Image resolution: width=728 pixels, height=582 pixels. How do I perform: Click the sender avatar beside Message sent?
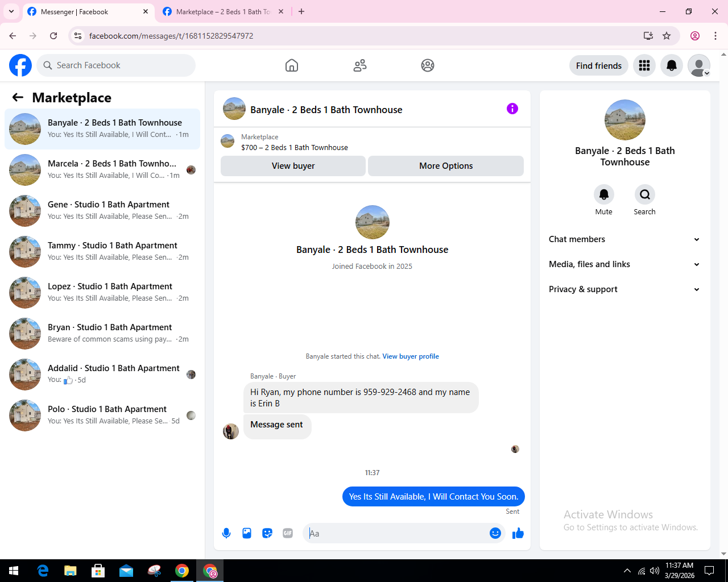(231, 431)
